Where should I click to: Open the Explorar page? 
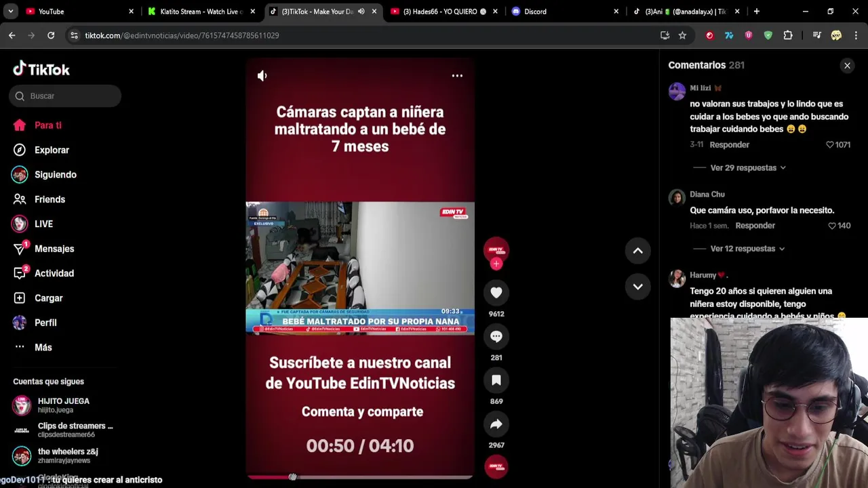point(41,150)
